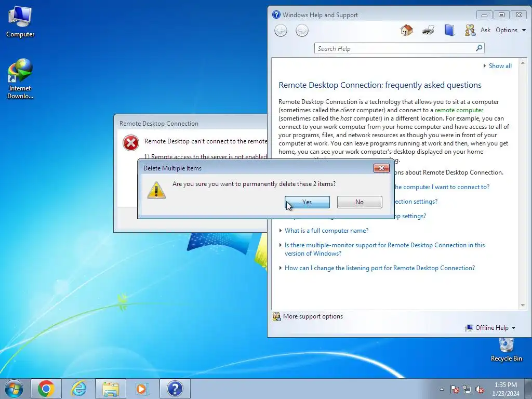Open the Windows Start menu
The height and width of the screenshot is (399, 532).
[x=14, y=389]
